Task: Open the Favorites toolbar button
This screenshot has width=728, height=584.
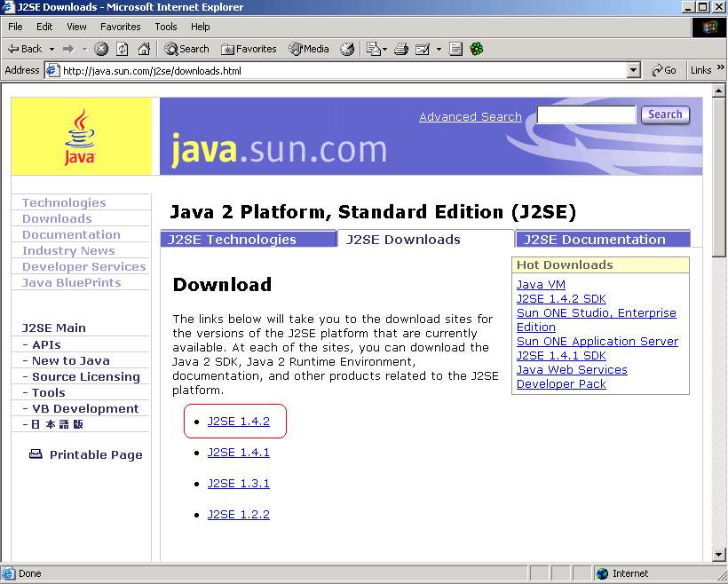Action: click(x=249, y=49)
